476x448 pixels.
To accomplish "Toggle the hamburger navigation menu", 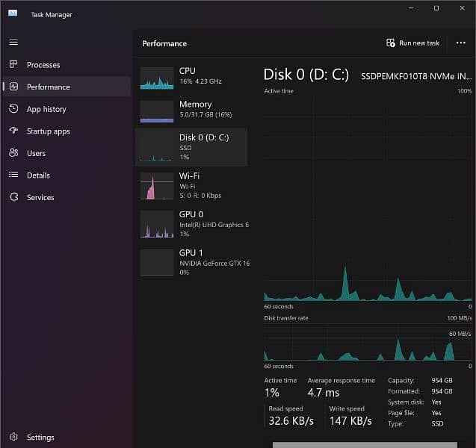I will tap(13, 42).
